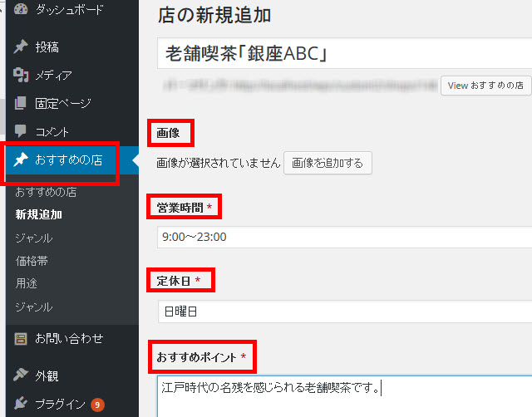This screenshot has height=417, width=532.
Task: Select the 新規追加 submenu item
Action: (39, 214)
